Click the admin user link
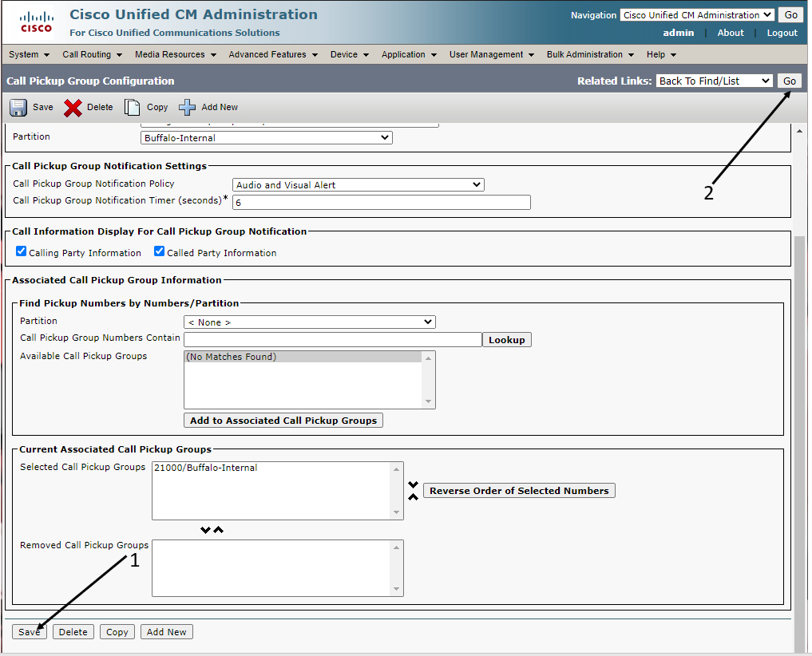This screenshot has height=656, width=812. (679, 33)
